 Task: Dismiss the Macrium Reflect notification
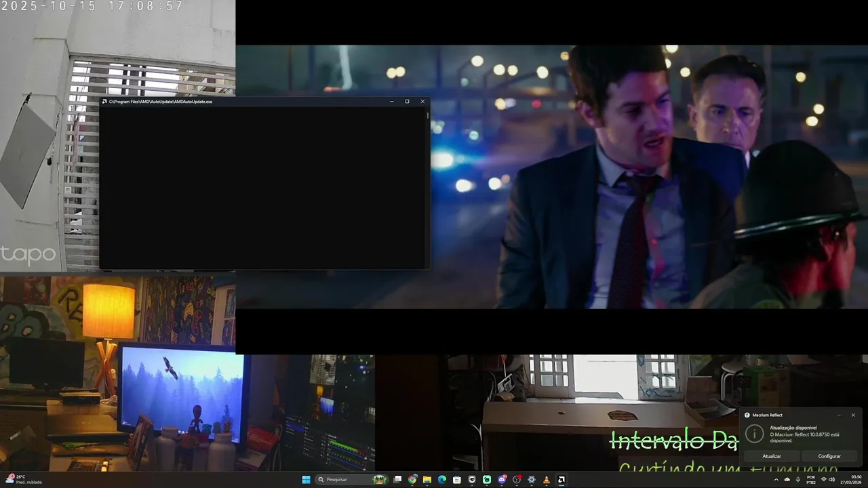pos(853,415)
